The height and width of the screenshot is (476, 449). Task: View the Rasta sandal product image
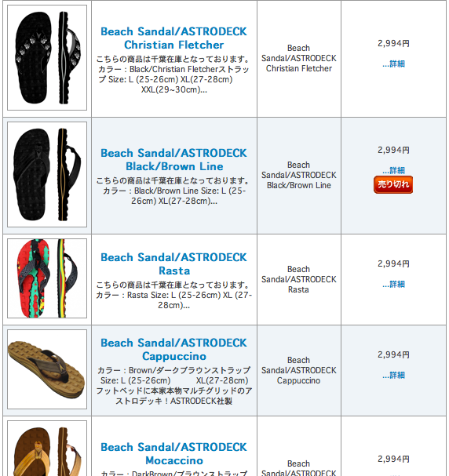[x=47, y=278]
